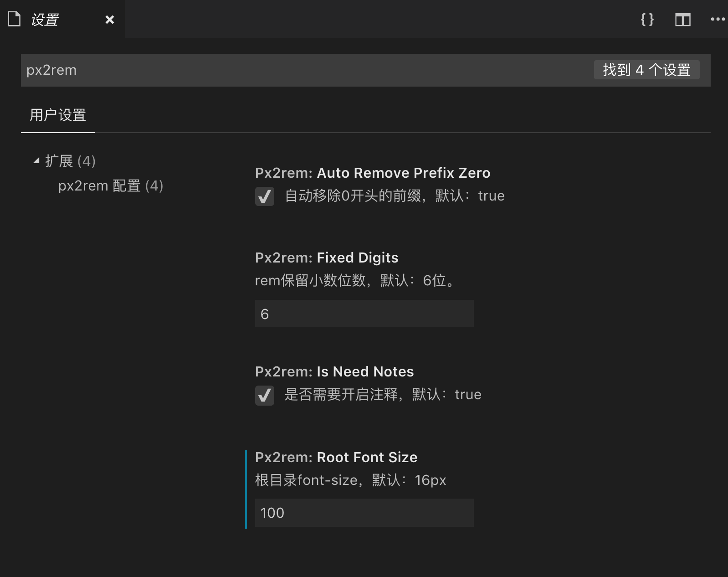Click the Root Font Size input field
728x577 pixels.
[364, 513]
